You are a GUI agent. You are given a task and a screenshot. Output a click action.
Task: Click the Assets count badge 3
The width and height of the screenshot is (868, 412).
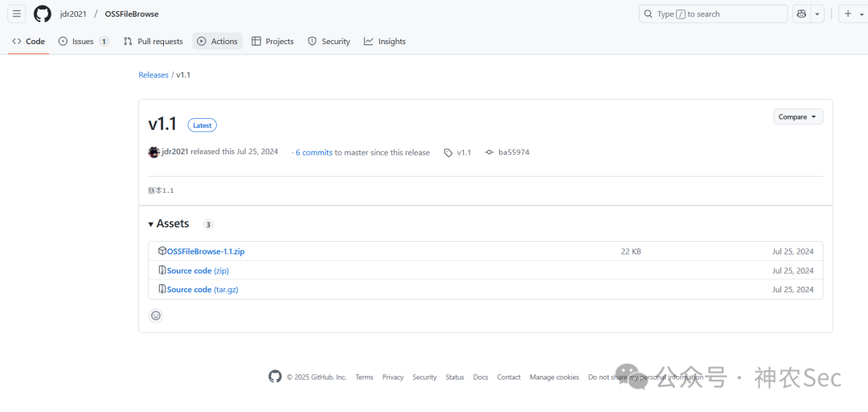(208, 225)
